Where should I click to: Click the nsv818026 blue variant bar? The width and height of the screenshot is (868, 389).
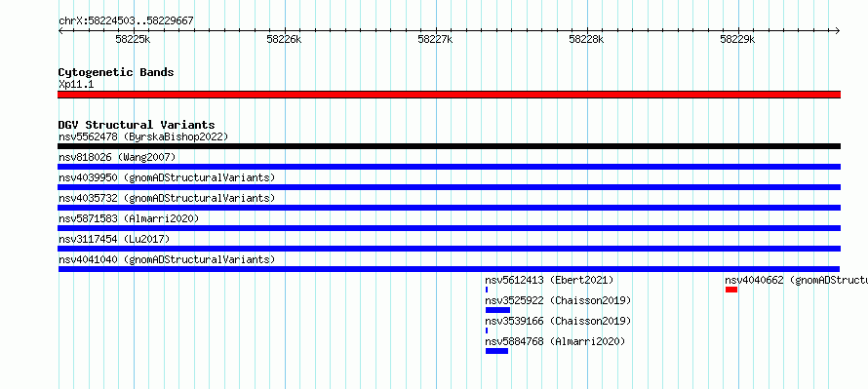point(449,167)
